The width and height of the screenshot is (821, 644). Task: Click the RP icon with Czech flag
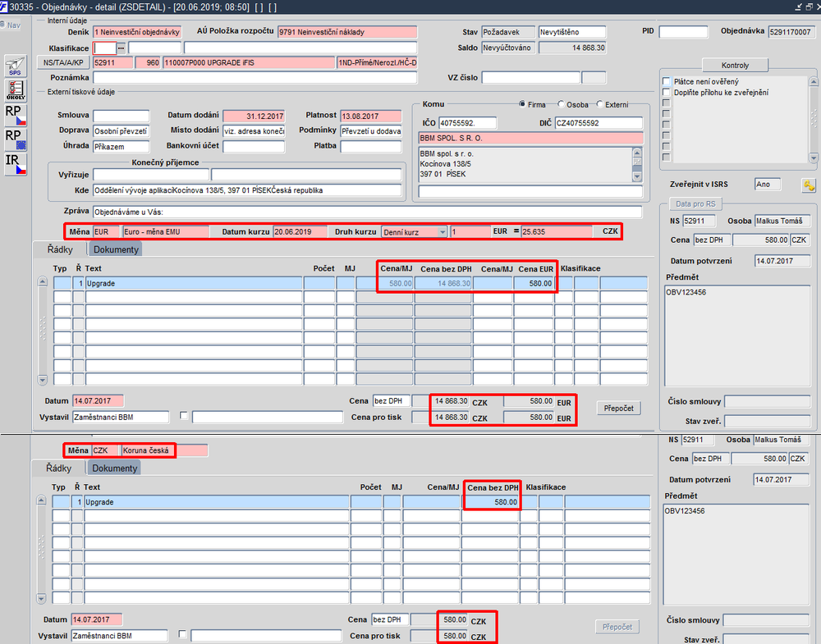(15, 115)
